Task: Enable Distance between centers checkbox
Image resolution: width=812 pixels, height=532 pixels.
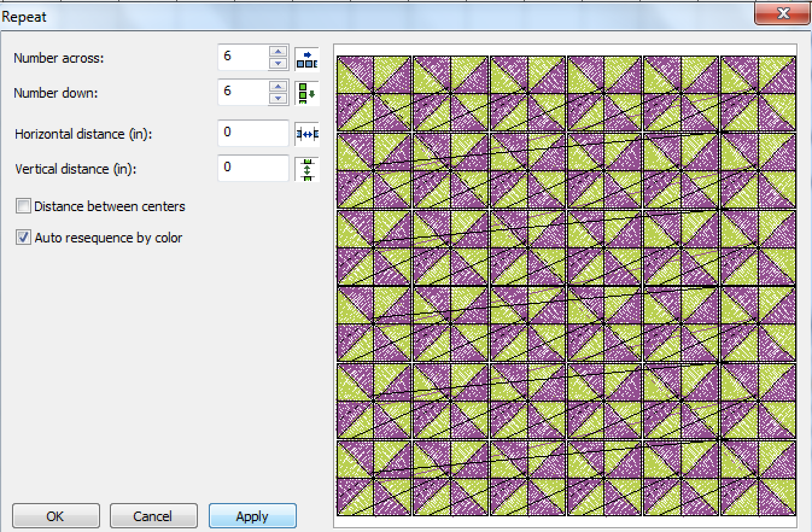Action: (x=24, y=206)
